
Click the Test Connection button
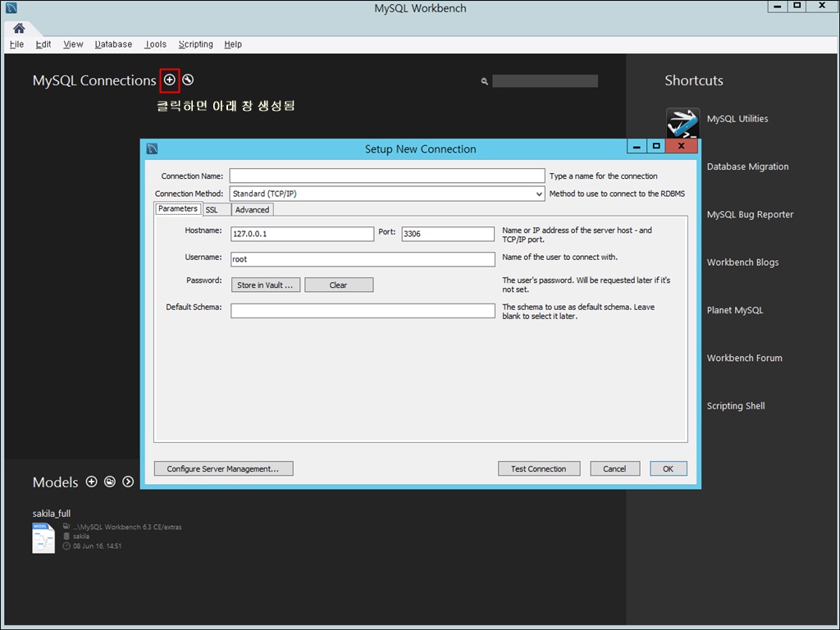coord(538,468)
